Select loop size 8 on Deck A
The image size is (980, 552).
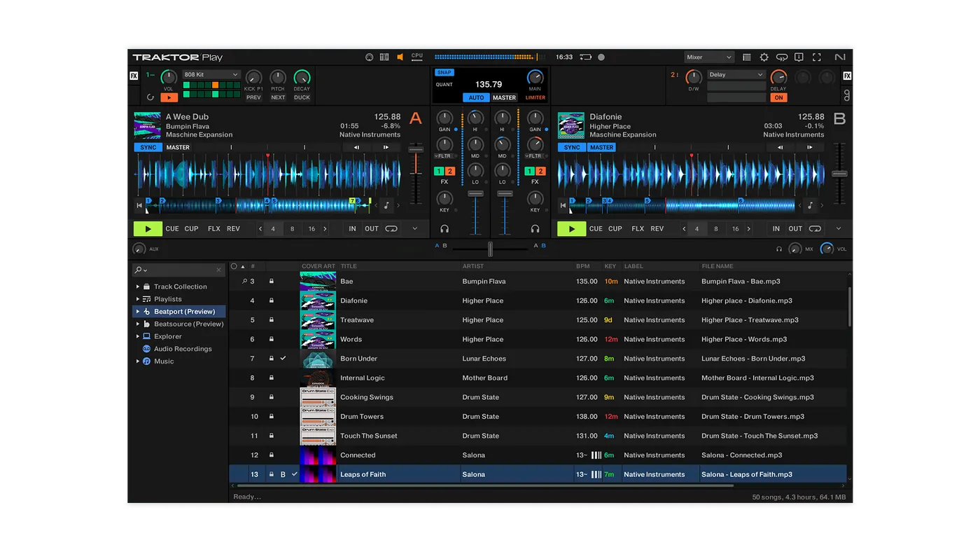click(x=293, y=229)
